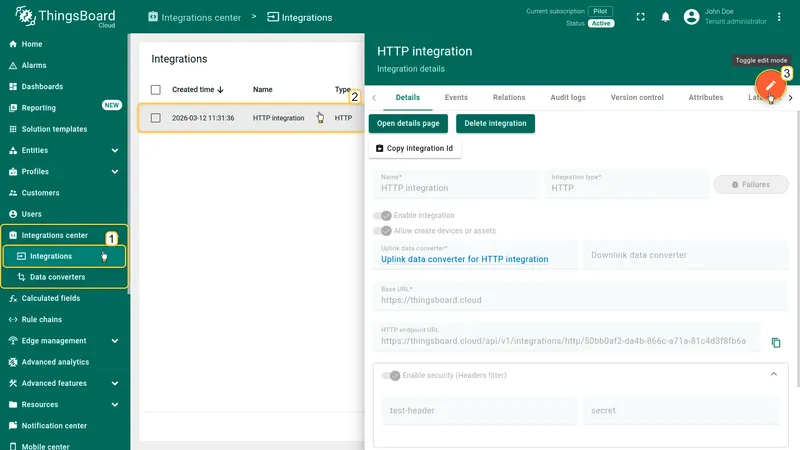
Task: Click the Pilot subscription badge
Action: coord(600,11)
